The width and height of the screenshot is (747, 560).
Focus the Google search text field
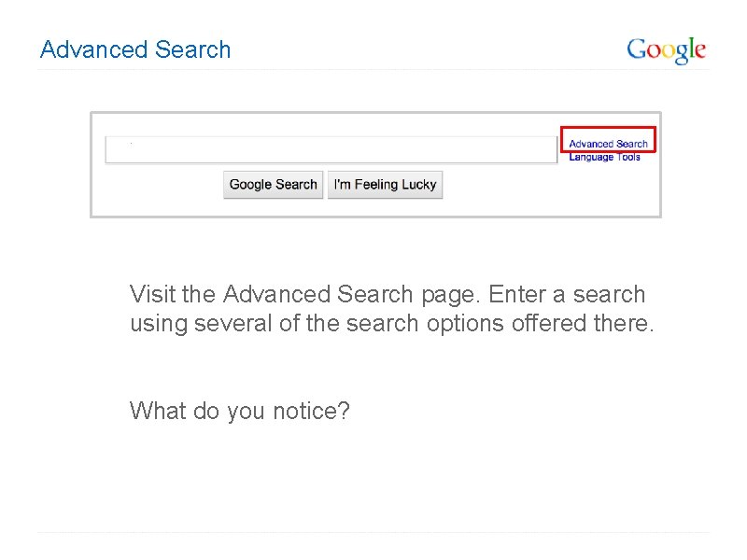coord(331,150)
